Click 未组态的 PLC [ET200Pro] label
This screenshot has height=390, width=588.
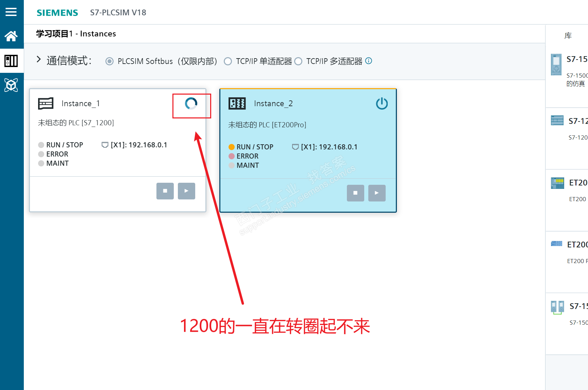tap(267, 125)
